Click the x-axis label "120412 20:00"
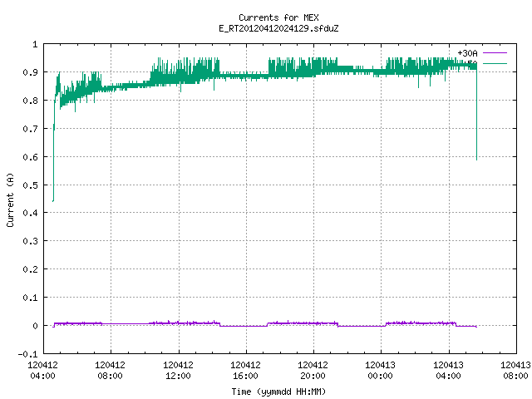Screen dimensions: 532x399 pyautogui.click(x=313, y=370)
